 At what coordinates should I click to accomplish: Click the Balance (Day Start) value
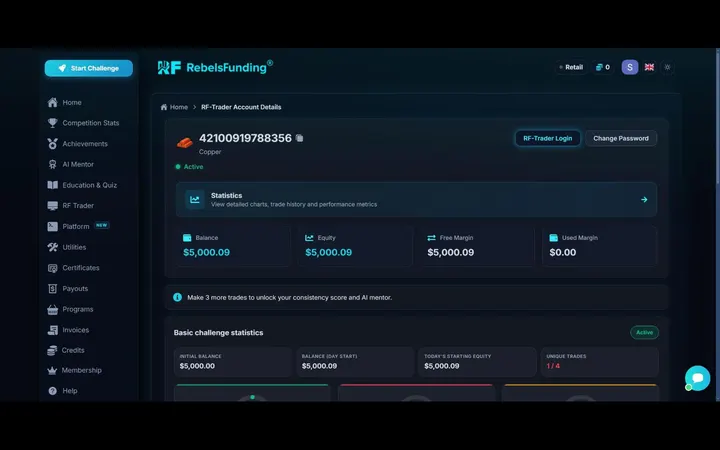pos(319,366)
